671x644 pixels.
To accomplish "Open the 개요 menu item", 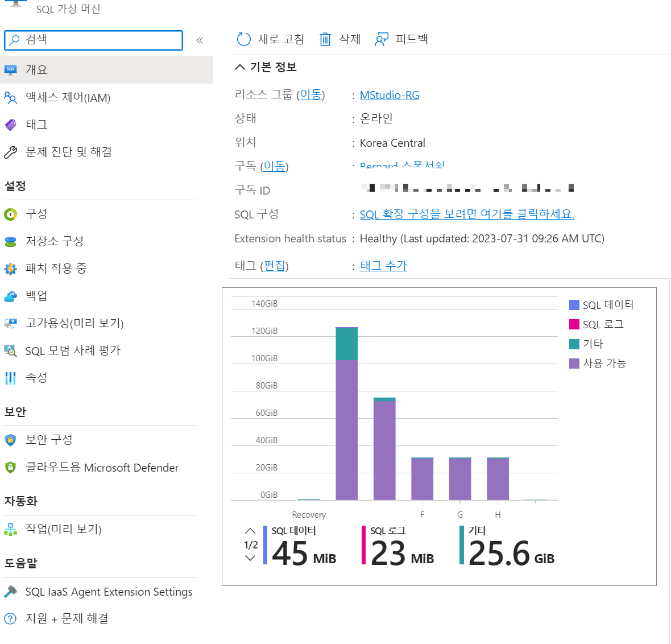I will pyautogui.click(x=106, y=70).
